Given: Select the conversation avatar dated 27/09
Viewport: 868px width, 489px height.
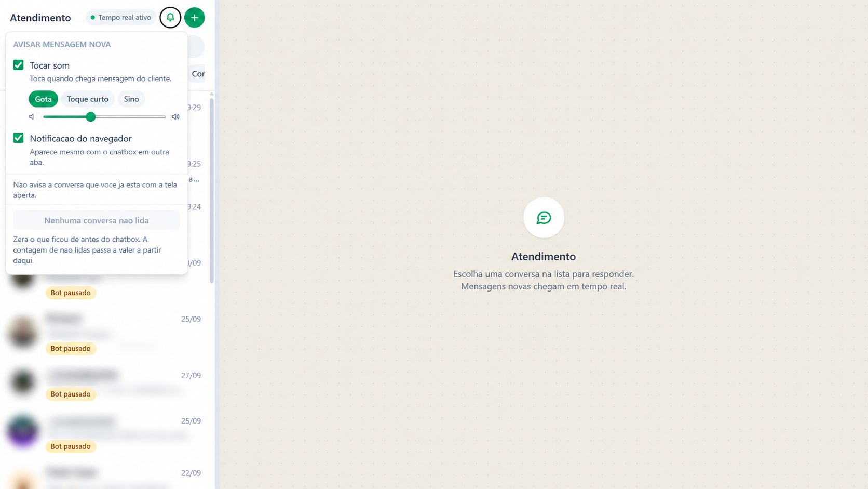Looking at the screenshot, I should (23, 382).
